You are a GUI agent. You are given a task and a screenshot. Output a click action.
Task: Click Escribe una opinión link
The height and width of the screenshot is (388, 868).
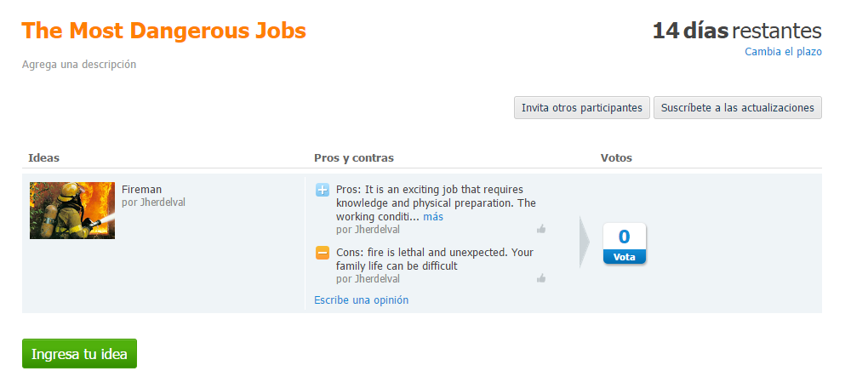point(361,300)
